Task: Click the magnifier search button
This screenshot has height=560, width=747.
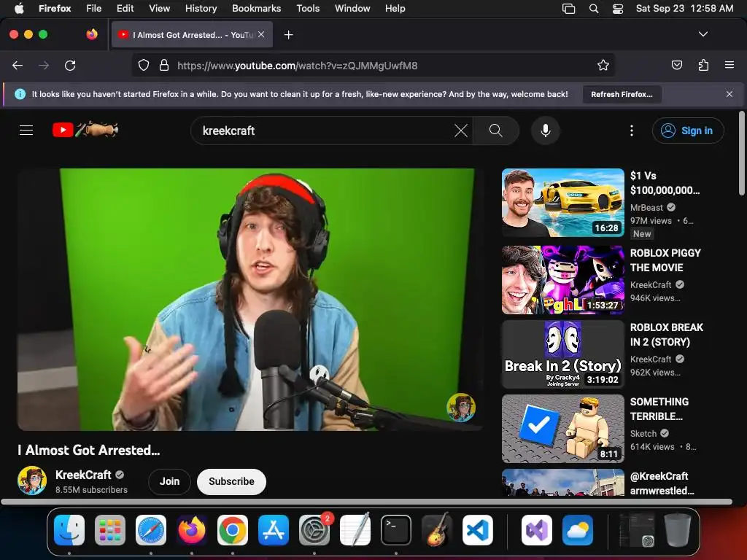Action: pyautogui.click(x=496, y=131)
